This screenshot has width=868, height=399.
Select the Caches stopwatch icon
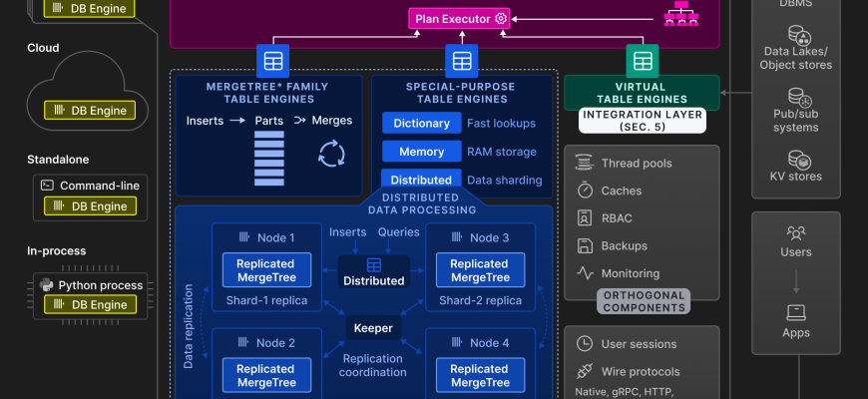coord(585,190)
